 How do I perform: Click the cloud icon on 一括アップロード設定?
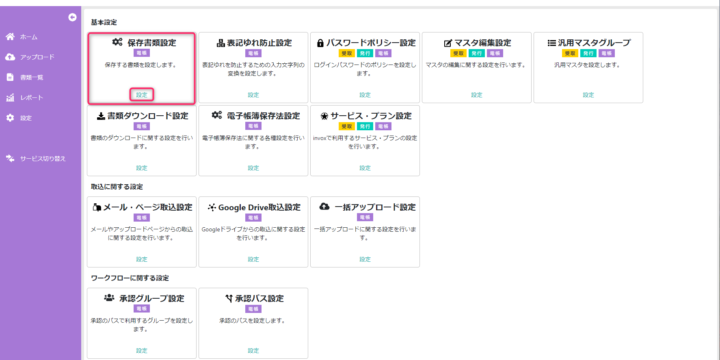(x=324, y=207)
